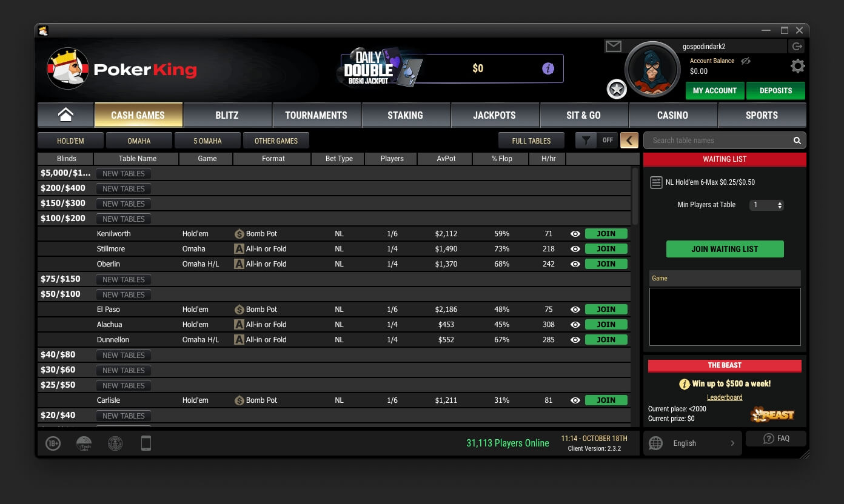Open the settings gear icon
This screenshot has width=844, height=504.
click(x=798, y=66)
